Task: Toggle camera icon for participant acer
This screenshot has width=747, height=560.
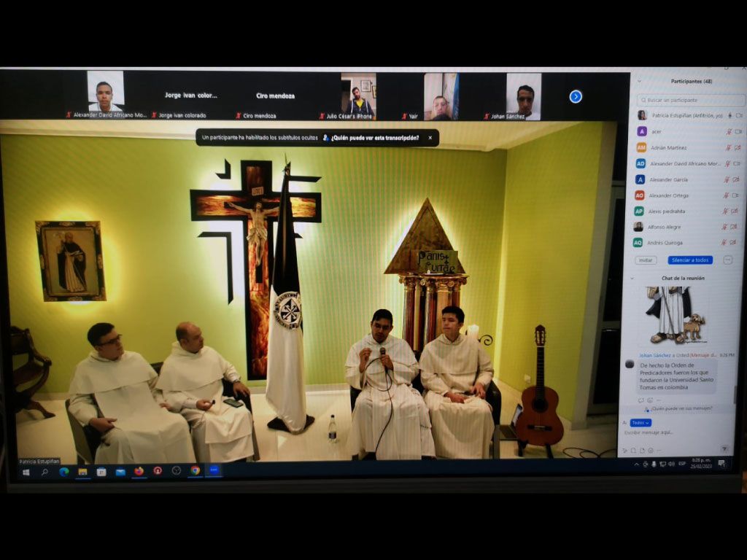Action: pyautogui.click(x=738, y=131)
